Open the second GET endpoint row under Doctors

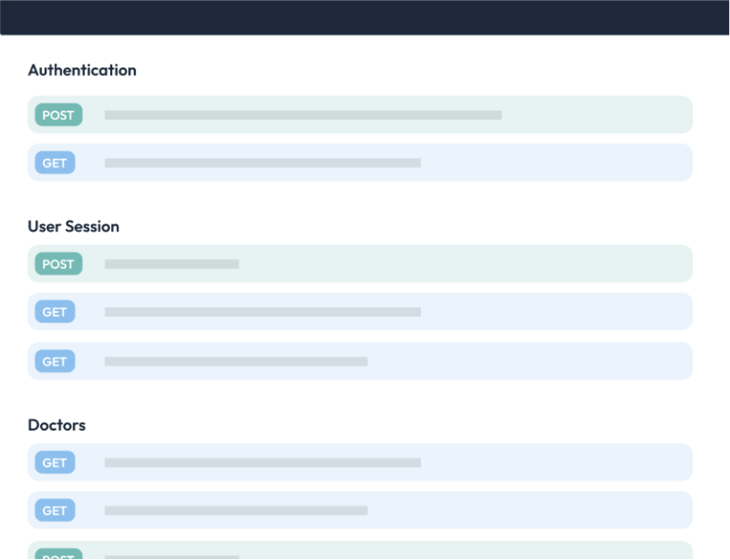point(380,511)
